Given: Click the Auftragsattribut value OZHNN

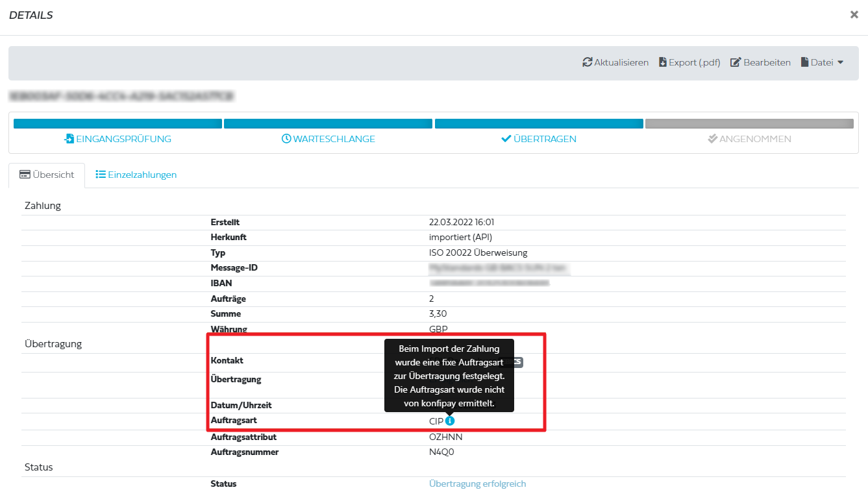Looking at the screenshot, I should [x=445, y=437].
